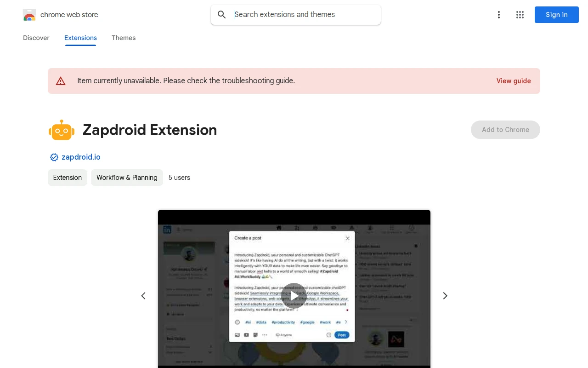Play the Zapdroid promo video
588x368 pixels.
coord(294,295)
